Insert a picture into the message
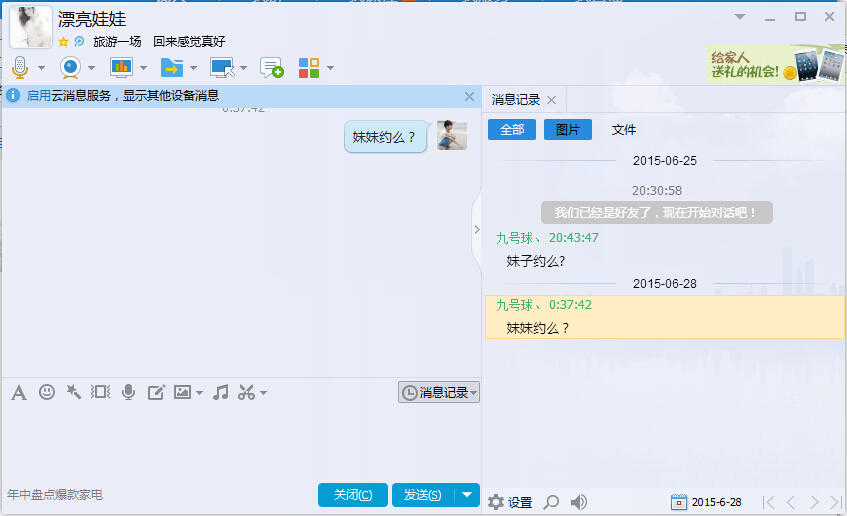This screenshot has width=847, height=516. [x=183, y=392]
